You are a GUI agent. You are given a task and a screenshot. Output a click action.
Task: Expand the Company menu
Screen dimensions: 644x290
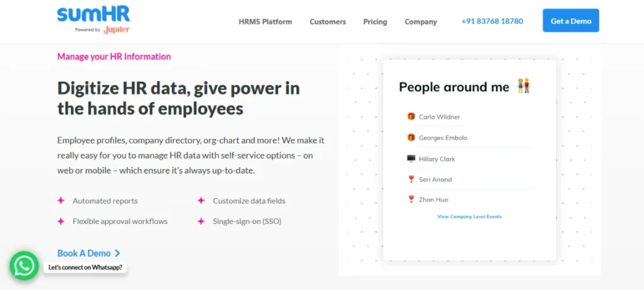[x=421, y=21]
